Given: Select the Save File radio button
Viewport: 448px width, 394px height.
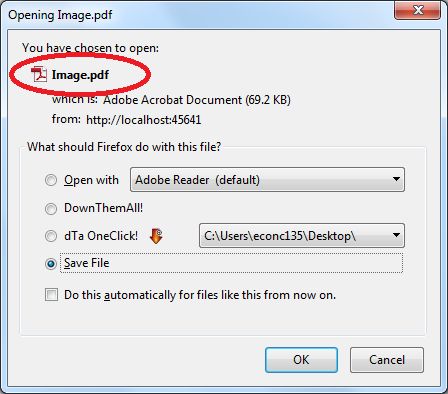Looking at the screenshot, I should [x=51, y=264].
